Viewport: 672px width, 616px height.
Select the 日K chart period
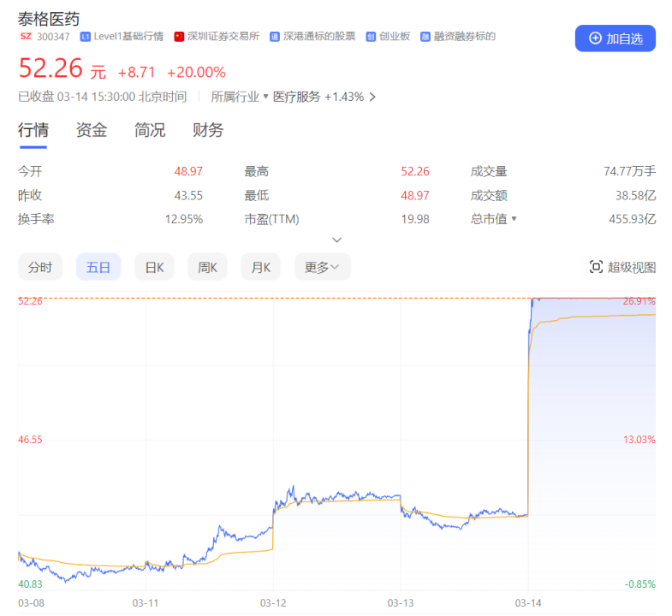click(x=154, y=267)
